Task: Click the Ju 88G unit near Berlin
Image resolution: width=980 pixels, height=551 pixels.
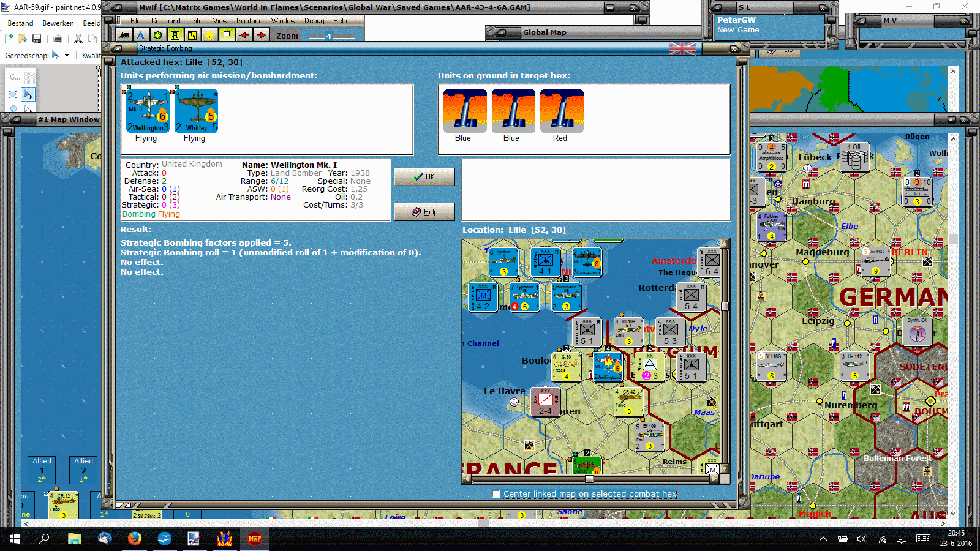Action: point(875,261)
